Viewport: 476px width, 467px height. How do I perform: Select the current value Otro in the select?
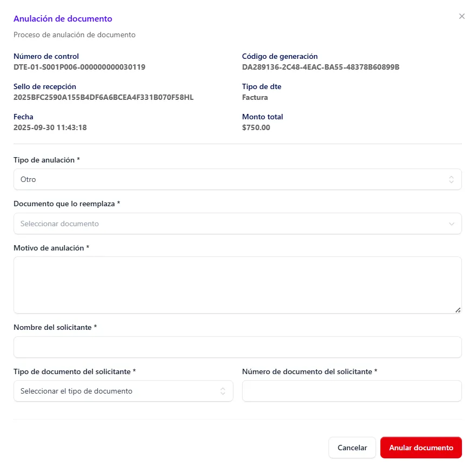29,179
